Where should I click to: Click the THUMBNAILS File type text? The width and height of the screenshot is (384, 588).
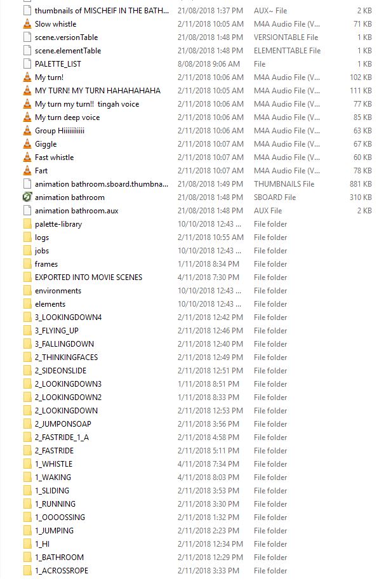tap(284, 184)
